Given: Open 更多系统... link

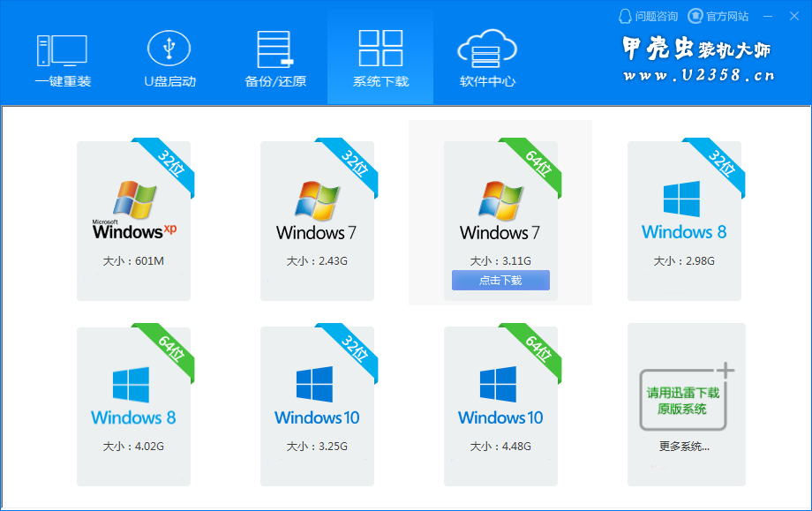Looking at the screenshot, I should pyautogui.click(x=684, y=447).
